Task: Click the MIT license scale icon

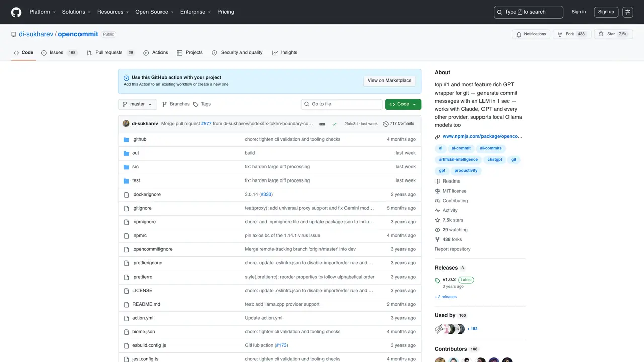Action: point(438,191)
